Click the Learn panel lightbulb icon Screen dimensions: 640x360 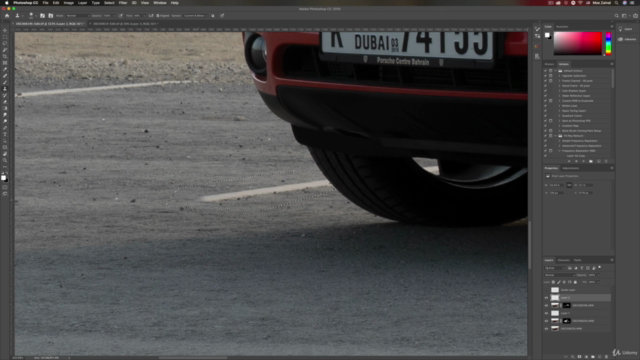click(x=620, y=29)
